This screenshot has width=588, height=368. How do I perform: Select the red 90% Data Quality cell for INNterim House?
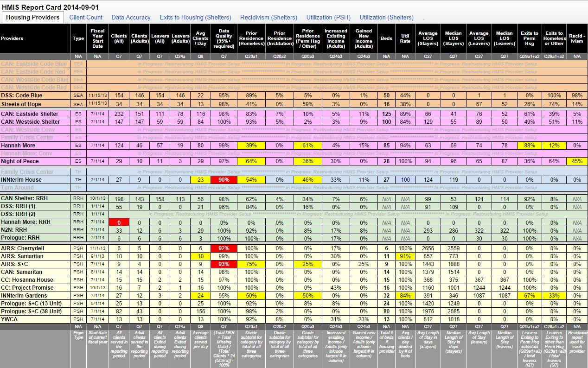224,179
